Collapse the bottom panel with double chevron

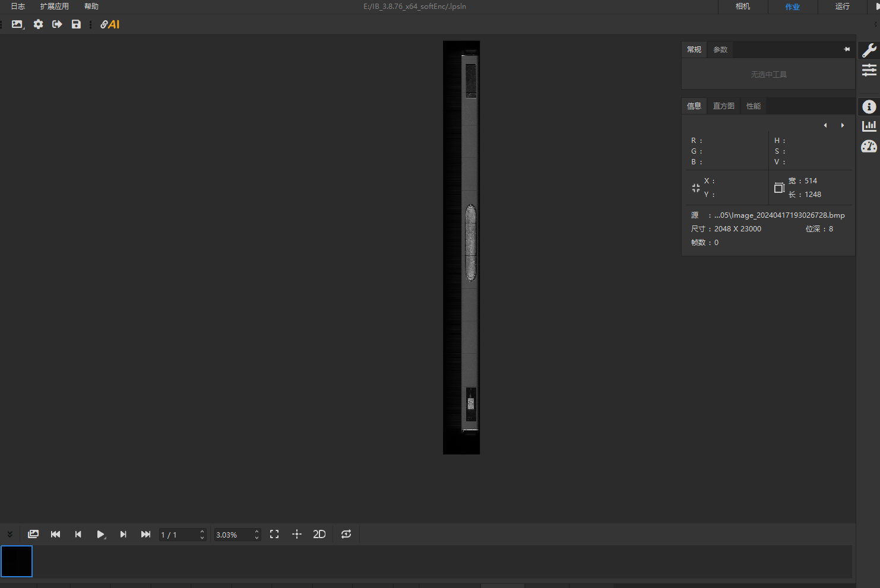coord(10,534)
